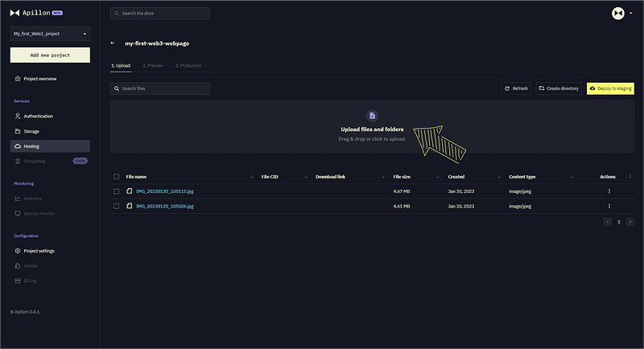Switch to the 3. Production tab
This screenshot has width=644, height=349.
click(x=188, y=66)
